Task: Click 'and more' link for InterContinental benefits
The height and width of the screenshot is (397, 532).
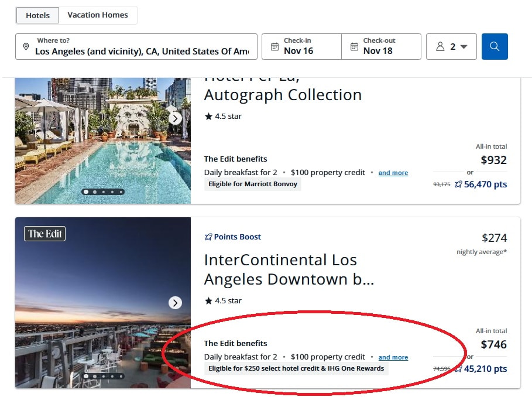Action: click(393, 357)
